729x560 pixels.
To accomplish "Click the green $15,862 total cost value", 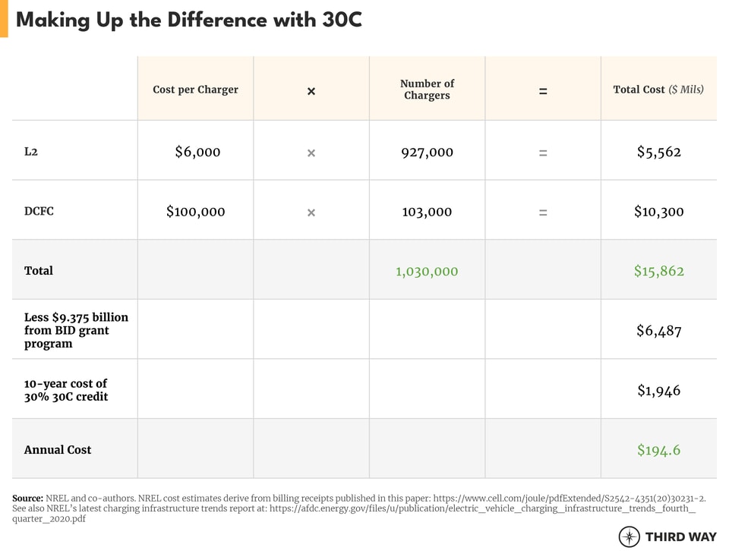I will (x=659, y=272).
